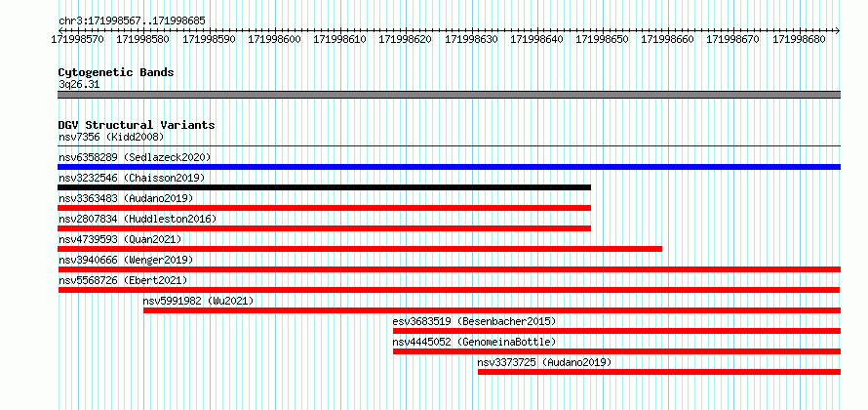Click ruler position 171998610
Viewport: 868px width, 410px height.
(340, 39)
